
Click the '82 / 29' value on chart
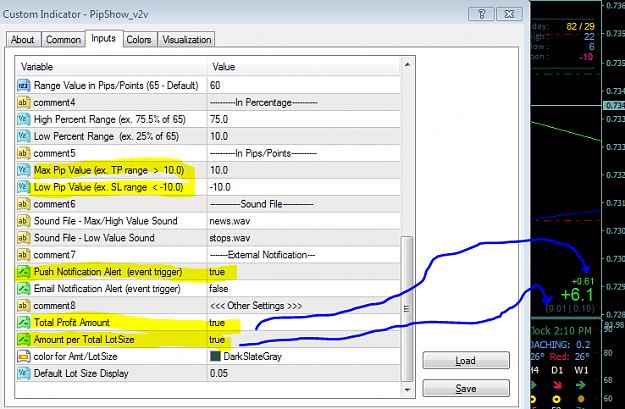point(580,26)
